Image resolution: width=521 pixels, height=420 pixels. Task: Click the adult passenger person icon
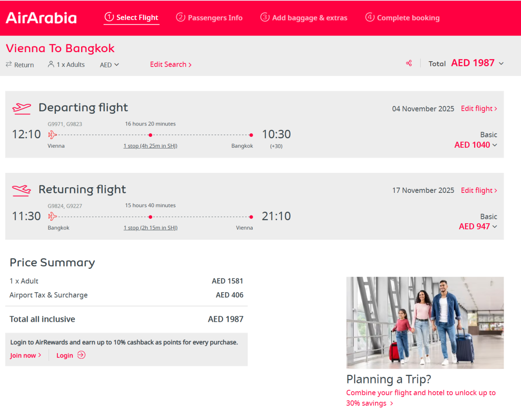[51, 64]
